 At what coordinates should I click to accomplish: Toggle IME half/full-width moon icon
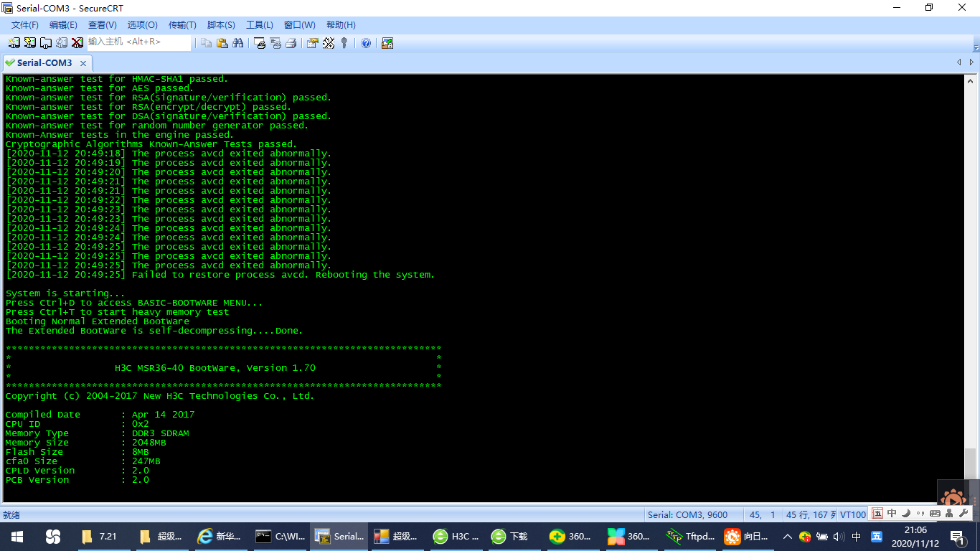pyautogui.click(x=905, y=513)
